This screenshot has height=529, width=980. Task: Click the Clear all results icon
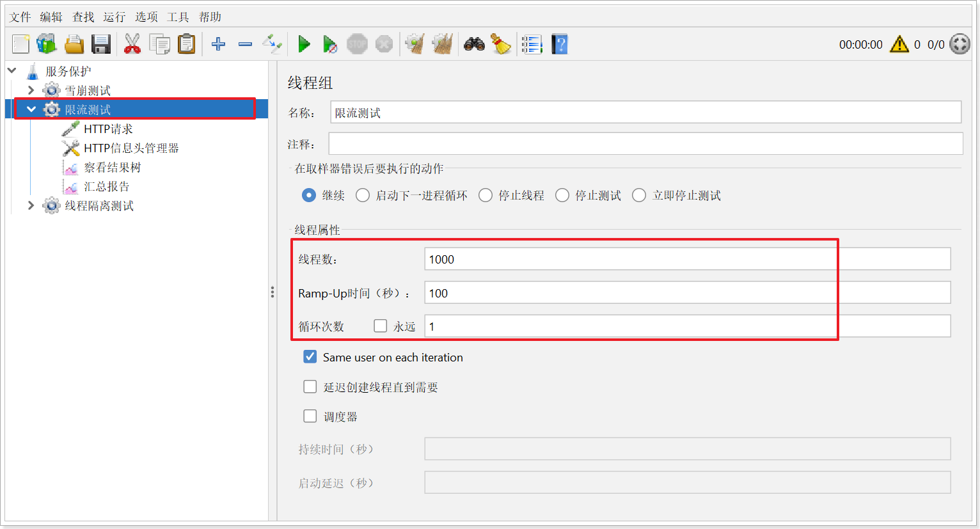442,44
